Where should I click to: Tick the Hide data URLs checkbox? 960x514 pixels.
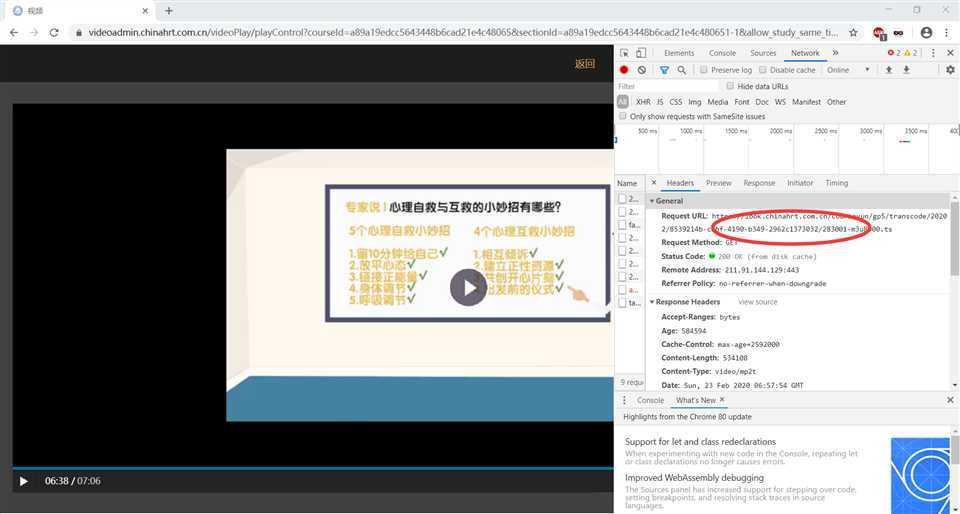730,87
